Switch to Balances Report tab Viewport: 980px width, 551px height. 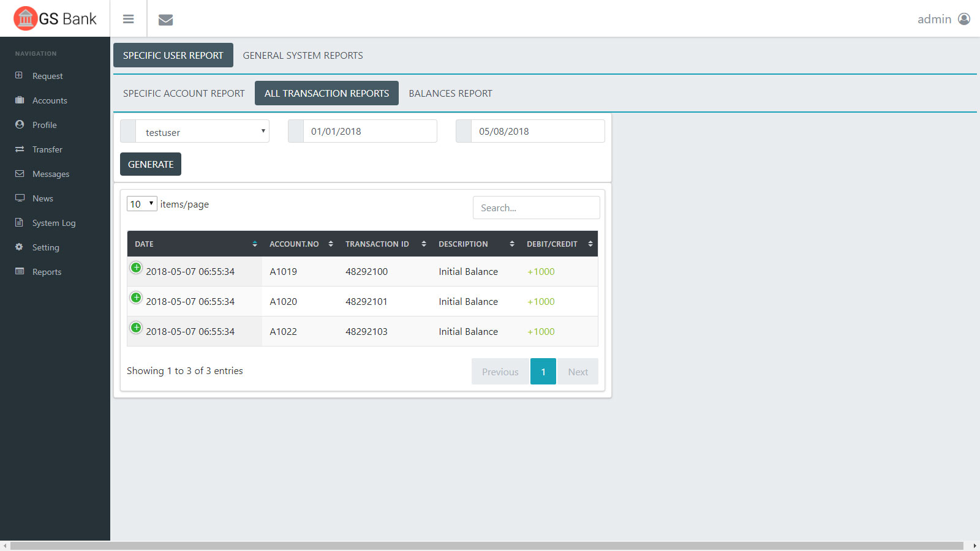[450, 94]
